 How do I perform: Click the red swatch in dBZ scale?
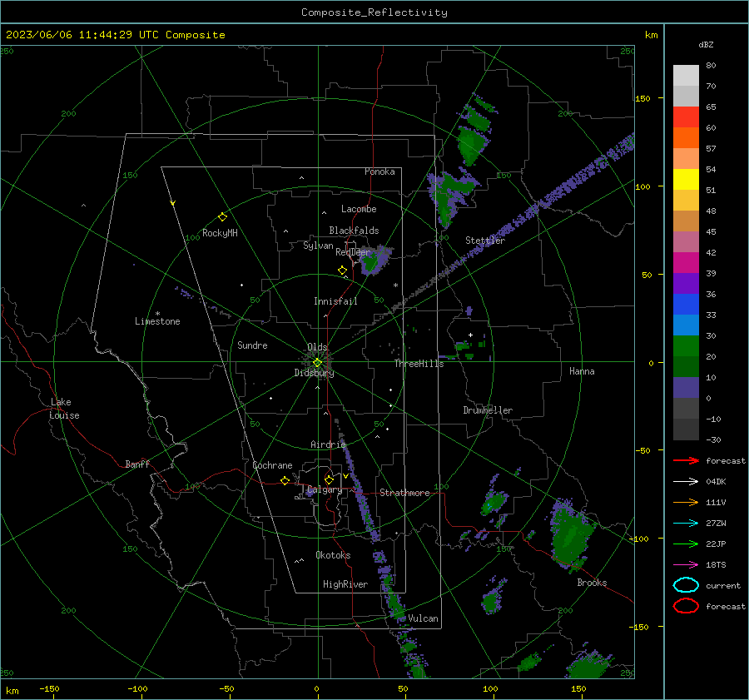point(686,117)
